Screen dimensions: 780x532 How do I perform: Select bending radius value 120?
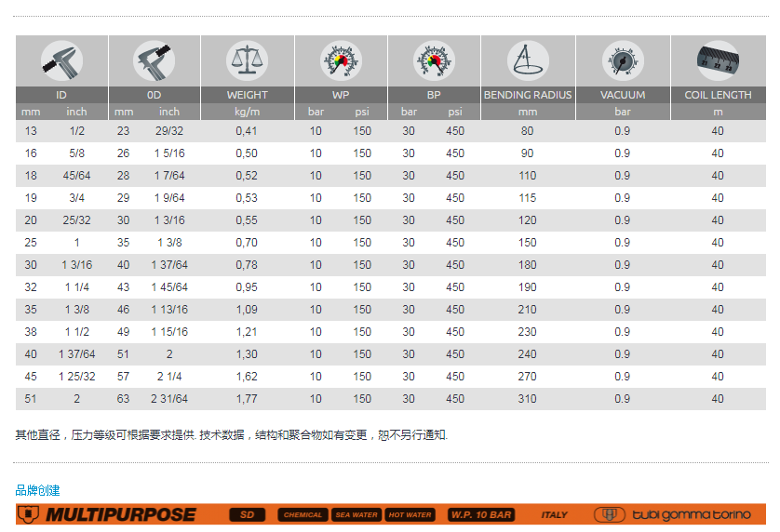tap(528, 219)
